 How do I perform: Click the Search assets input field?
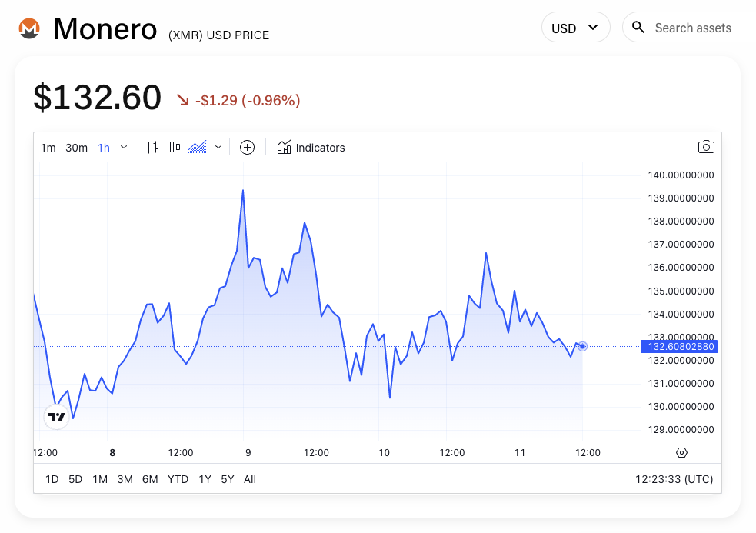pyautogui.click(x=700, y=28)
